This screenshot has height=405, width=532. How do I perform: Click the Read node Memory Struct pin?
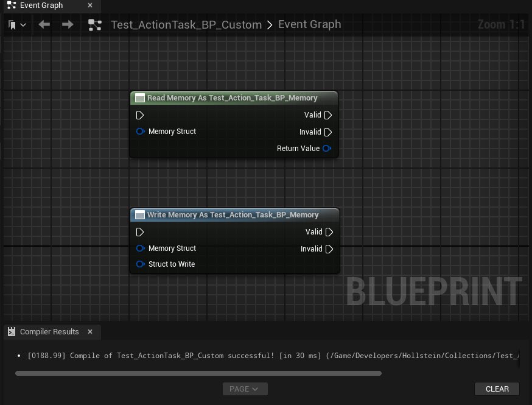tap(140, 132)
